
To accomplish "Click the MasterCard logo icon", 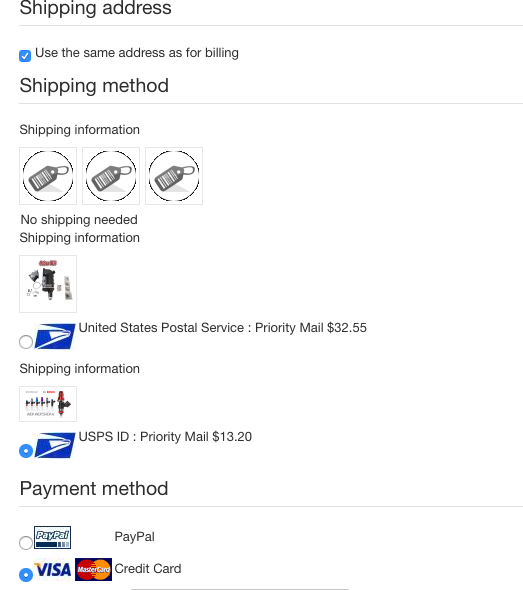I will pos(93,569).
